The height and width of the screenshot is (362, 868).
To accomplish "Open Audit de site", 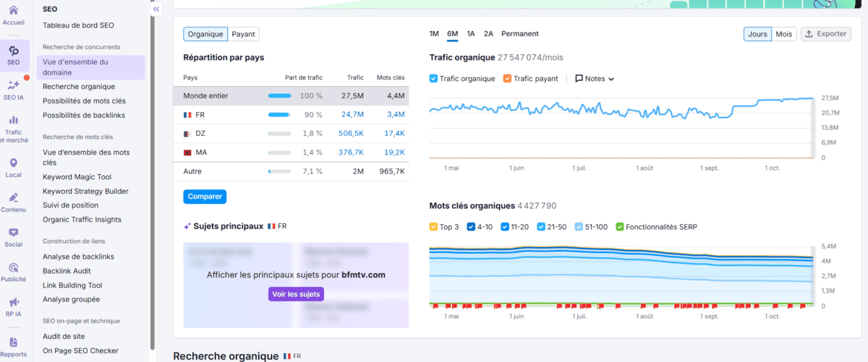I will 64,336.
